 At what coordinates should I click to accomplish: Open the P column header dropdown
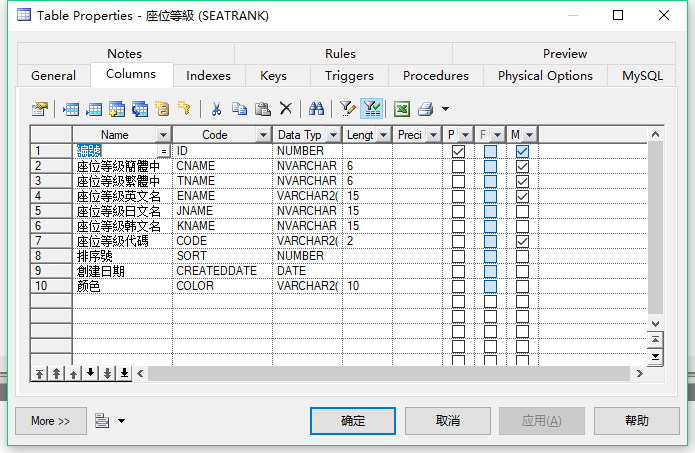[465, 135]
